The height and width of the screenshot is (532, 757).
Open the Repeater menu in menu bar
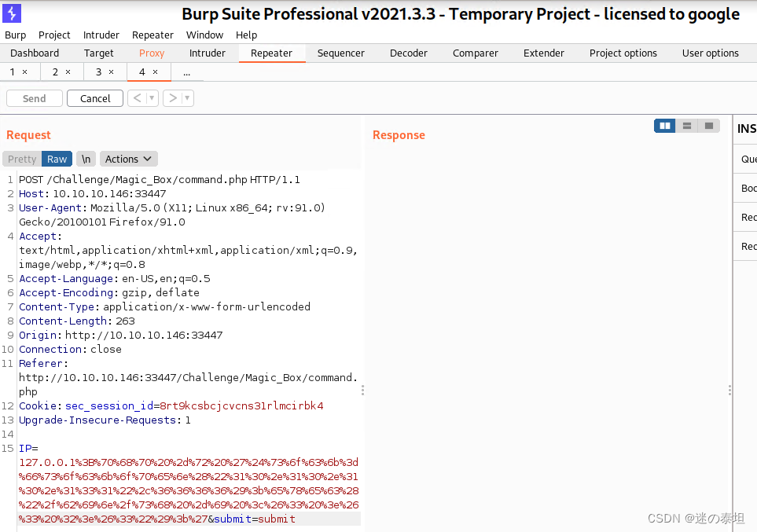(x=153, y=35)
